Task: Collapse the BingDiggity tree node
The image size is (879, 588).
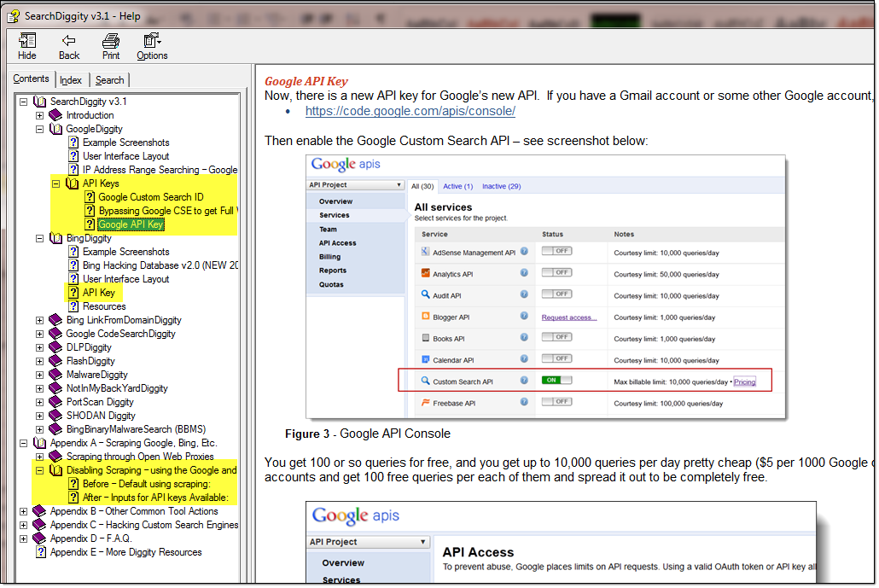Action: coord(39,239)
